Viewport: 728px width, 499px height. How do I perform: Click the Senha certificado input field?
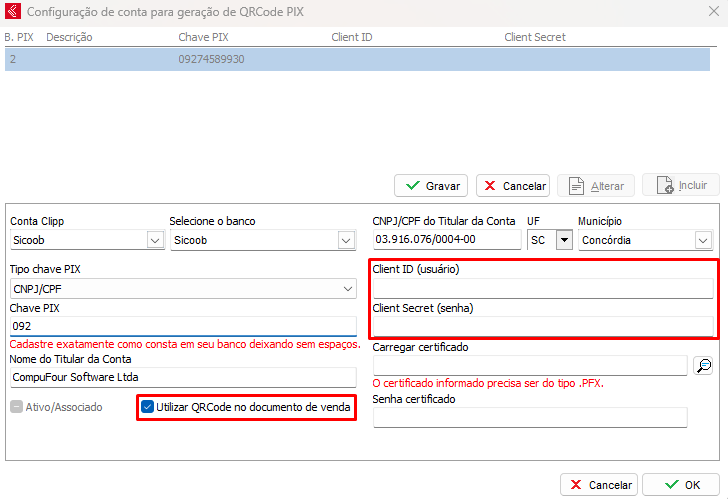pos(529,417)
